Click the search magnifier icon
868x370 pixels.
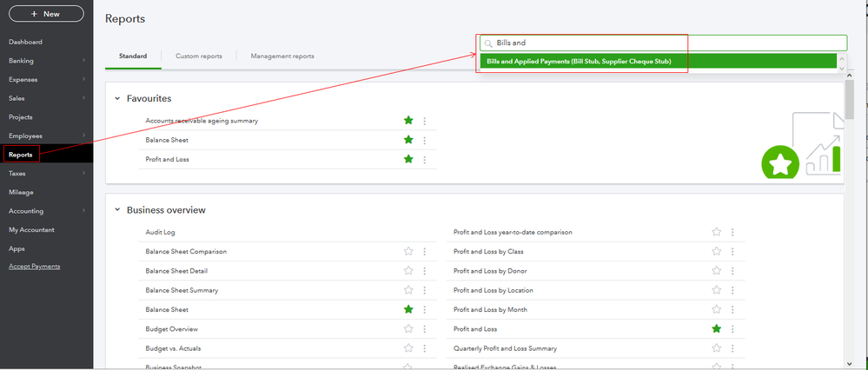click(x=488, y=43)
